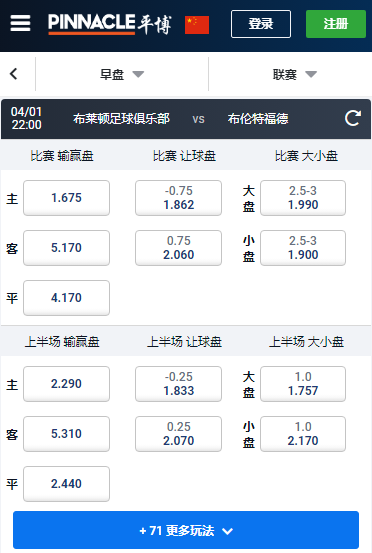The width and height of the screenshot is (372, 553).
Task: Select the China flag language icon
Action: pos(197,25)
